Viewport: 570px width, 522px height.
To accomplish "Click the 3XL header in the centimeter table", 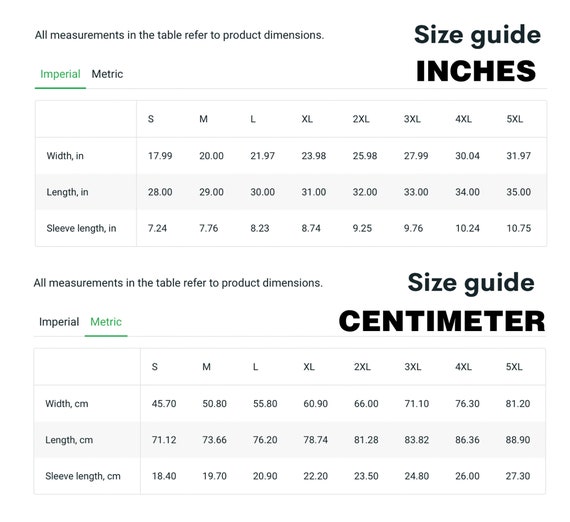I will point(413,367).
